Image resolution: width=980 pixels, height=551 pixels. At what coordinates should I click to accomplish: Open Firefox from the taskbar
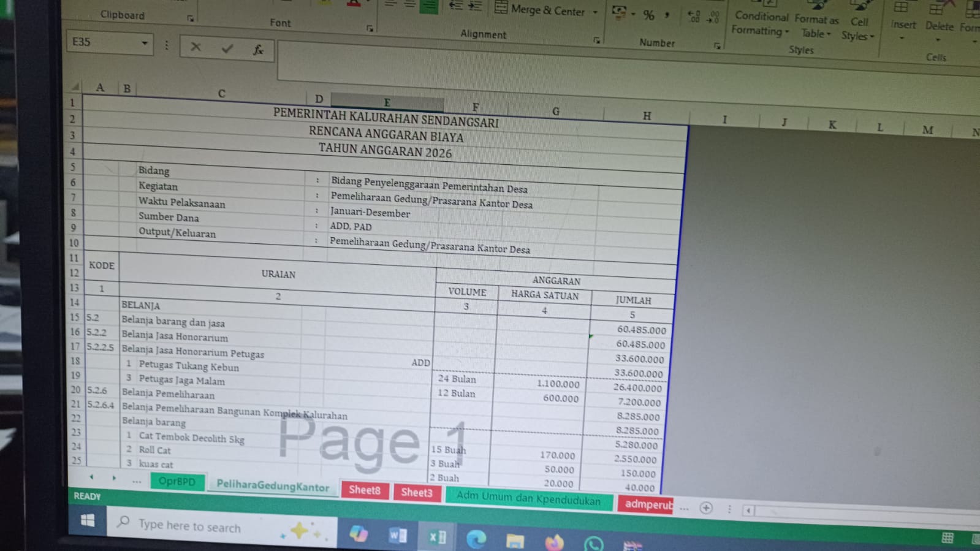click(554, 542)
